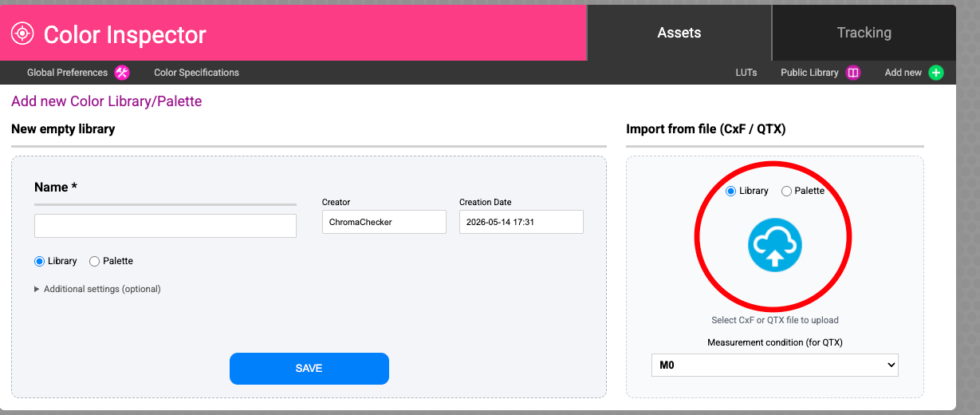Open the Measurement condition M0 dropdown
The width and height of the screenshot is (980, 415).
(774, 365)
